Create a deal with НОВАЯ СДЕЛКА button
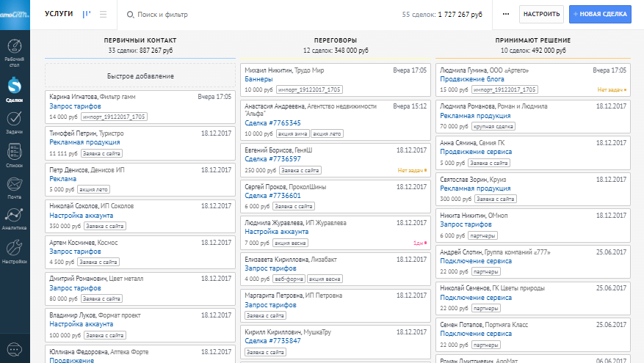This screenshot has width=644, height=363. pyautogui.click(x=600, y=14)
